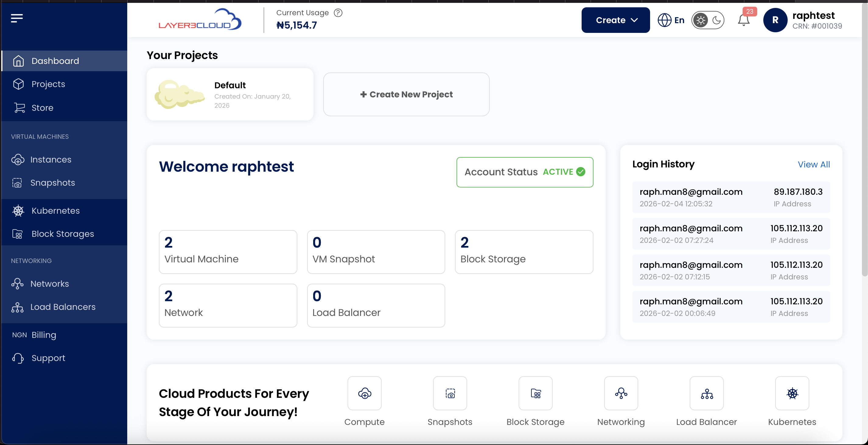Click the globe language icon

664,20
